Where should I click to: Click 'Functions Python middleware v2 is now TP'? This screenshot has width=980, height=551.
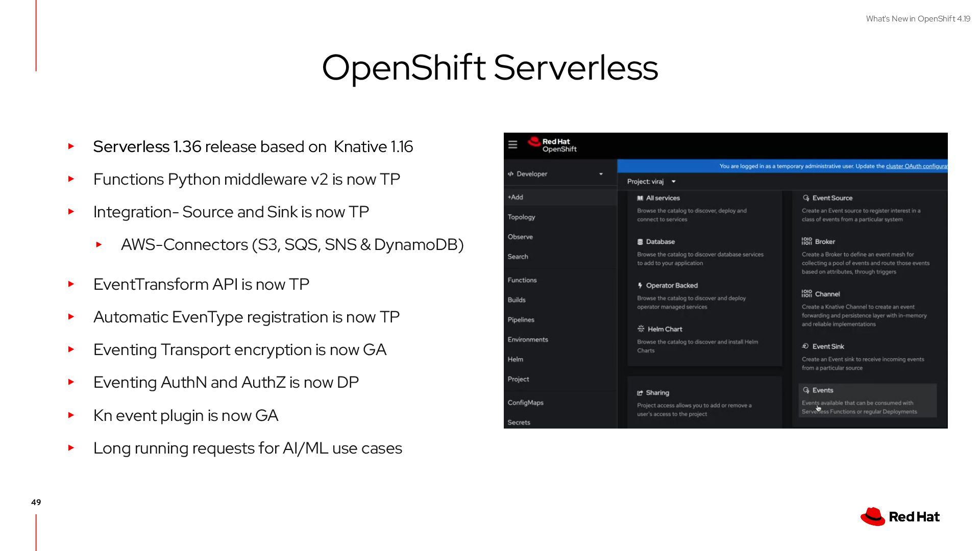point(247,180)
